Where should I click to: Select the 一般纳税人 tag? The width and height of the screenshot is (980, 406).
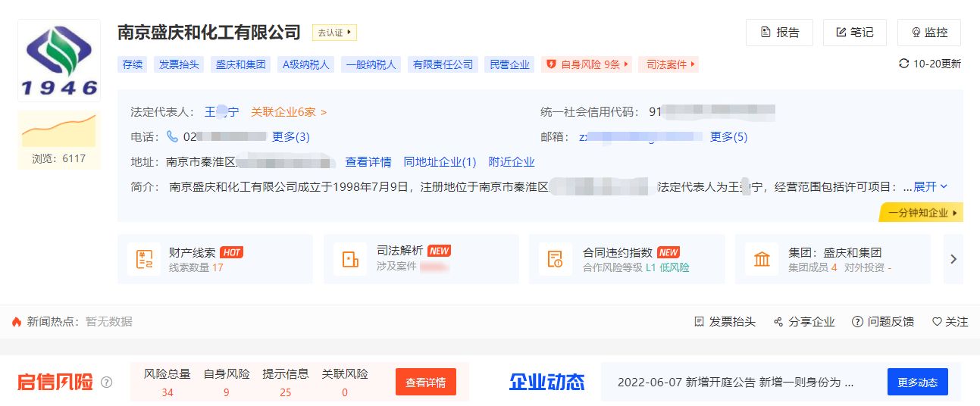tap(371, 64)
